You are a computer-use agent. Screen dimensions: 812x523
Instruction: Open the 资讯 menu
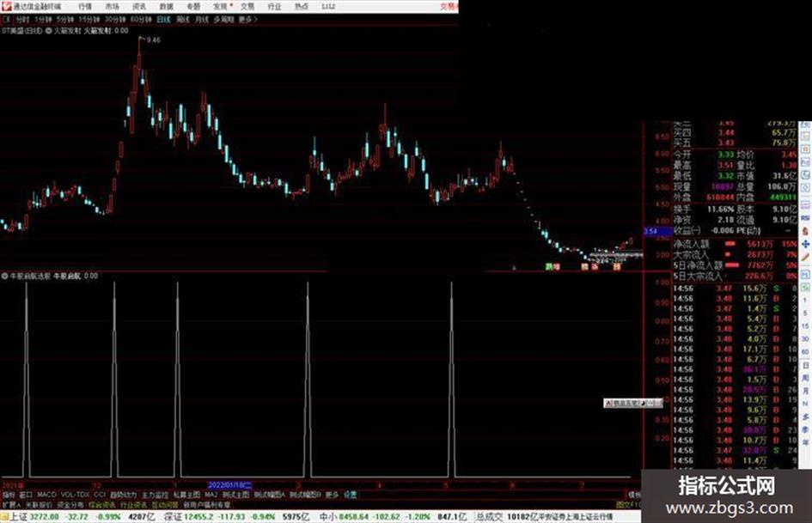tap(139, 6)
